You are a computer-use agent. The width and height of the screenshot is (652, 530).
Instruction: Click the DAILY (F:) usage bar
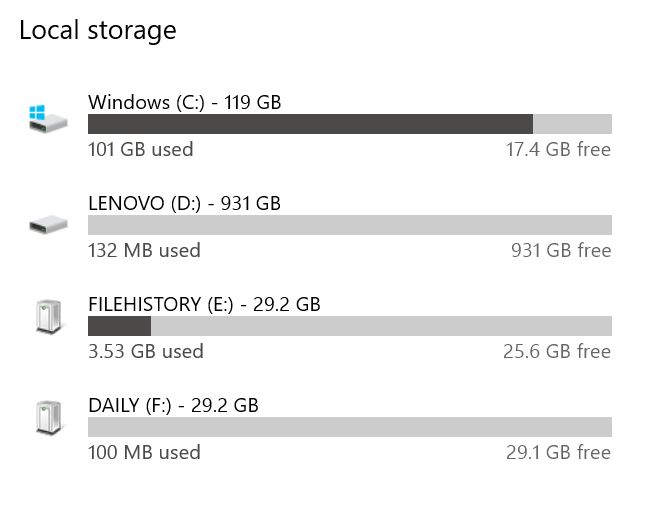tap(349, 427)
